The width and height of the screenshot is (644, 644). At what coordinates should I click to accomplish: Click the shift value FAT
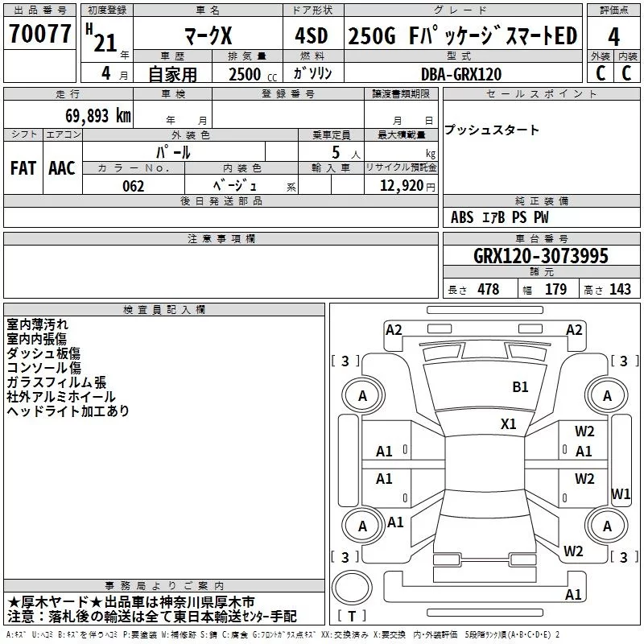coord(23,168)
